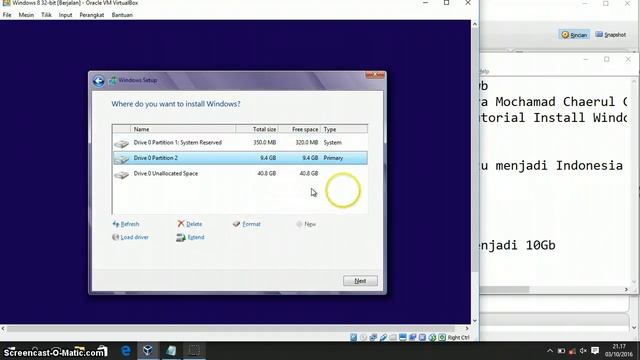Image resolution: width=640 pixels, height=360 pixels.
Task: Click the Notepad taskbar icon
Action: [x=171, y=351]
